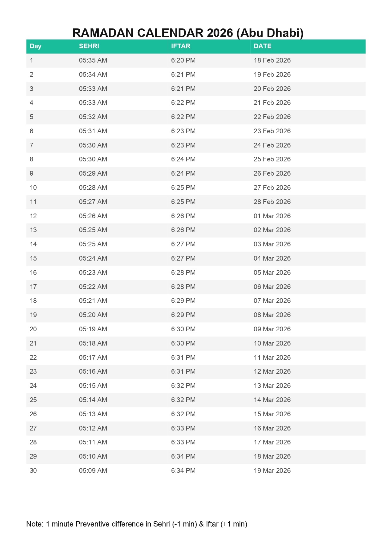Click the preventive difference note text
Screen dimensions: 392x554
click(x=136, y=524)
